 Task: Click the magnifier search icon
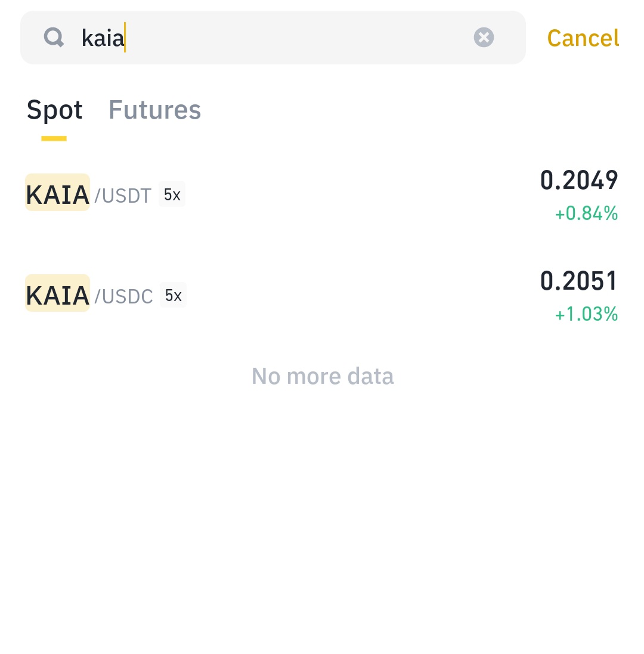[54, 38]
